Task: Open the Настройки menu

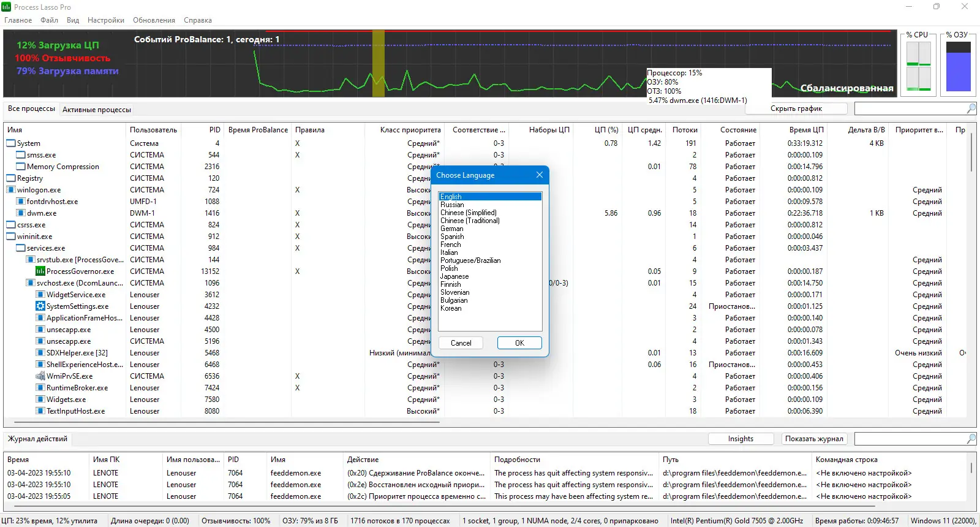Action: coord(105,20)
